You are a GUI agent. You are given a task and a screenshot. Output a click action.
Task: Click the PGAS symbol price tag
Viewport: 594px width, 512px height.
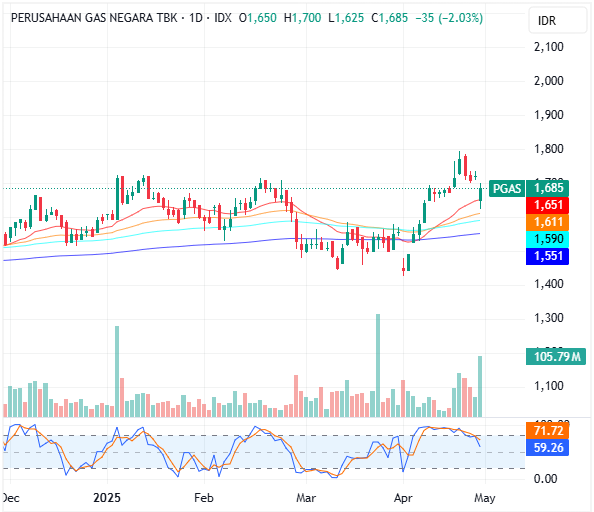tap(507, 188)
